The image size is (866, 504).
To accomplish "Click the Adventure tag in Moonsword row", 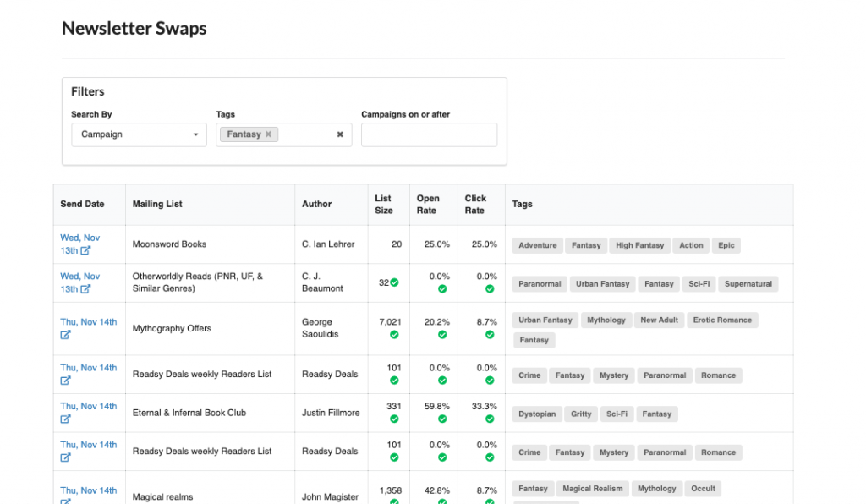I will (537, 245).
